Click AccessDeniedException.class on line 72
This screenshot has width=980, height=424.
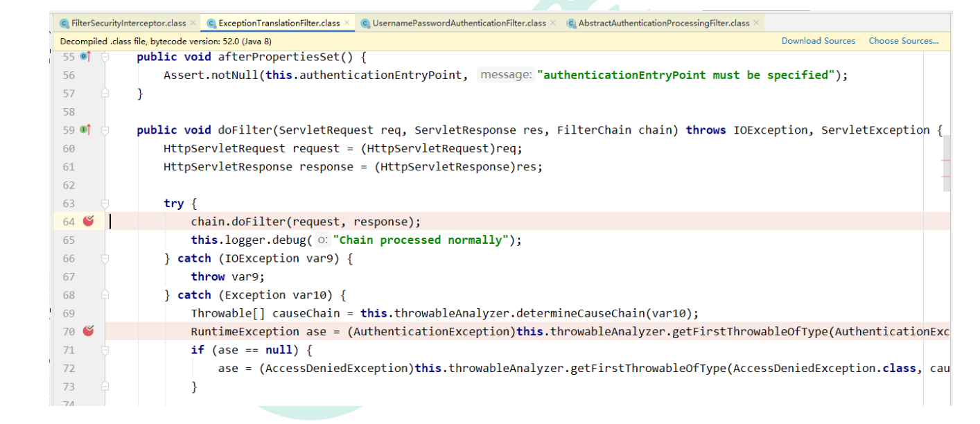point(824,368)
